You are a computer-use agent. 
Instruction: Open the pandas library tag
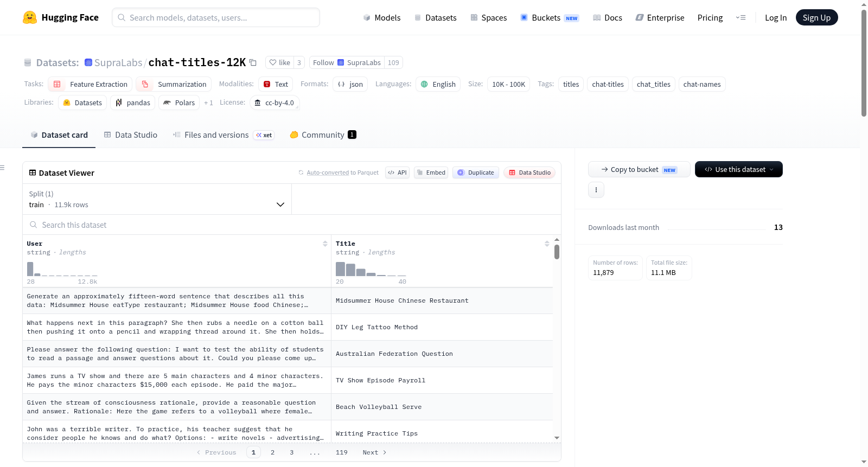(x=133, y=103)
